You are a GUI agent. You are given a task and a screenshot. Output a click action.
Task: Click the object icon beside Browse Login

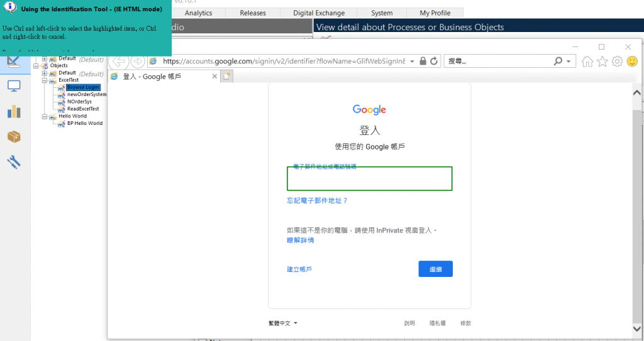pos(61,87)
